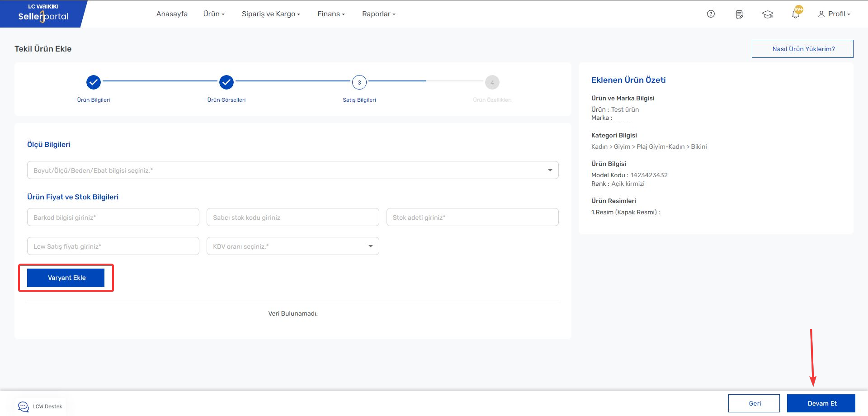Click the LCW Destek label
The height and width of the screenshot is (416, 868).
coord(47,407)
